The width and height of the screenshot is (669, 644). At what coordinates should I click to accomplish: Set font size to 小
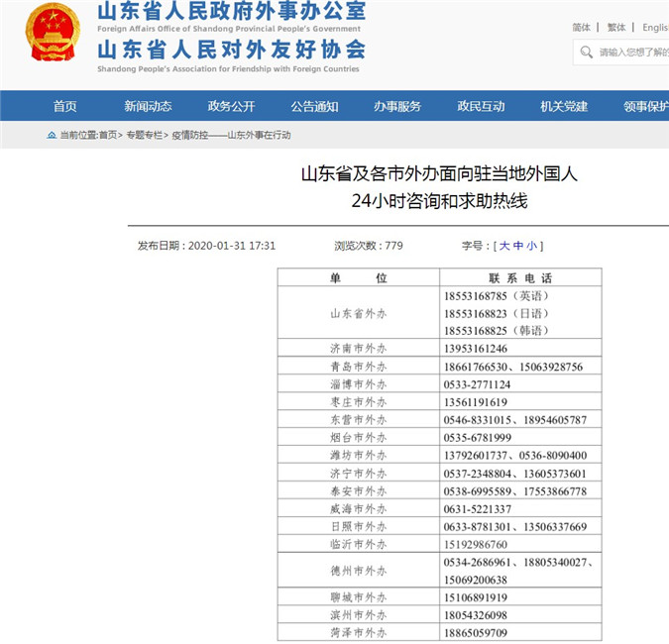[x=531, y=246]
